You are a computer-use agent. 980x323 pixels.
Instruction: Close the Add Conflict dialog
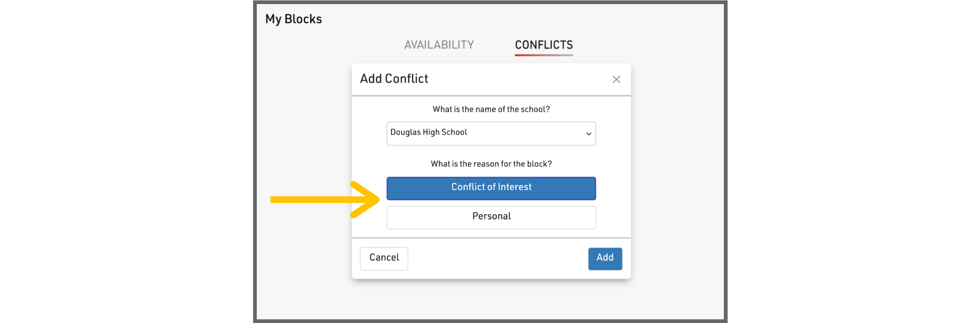pyautogui.click(x=616, y=79)
